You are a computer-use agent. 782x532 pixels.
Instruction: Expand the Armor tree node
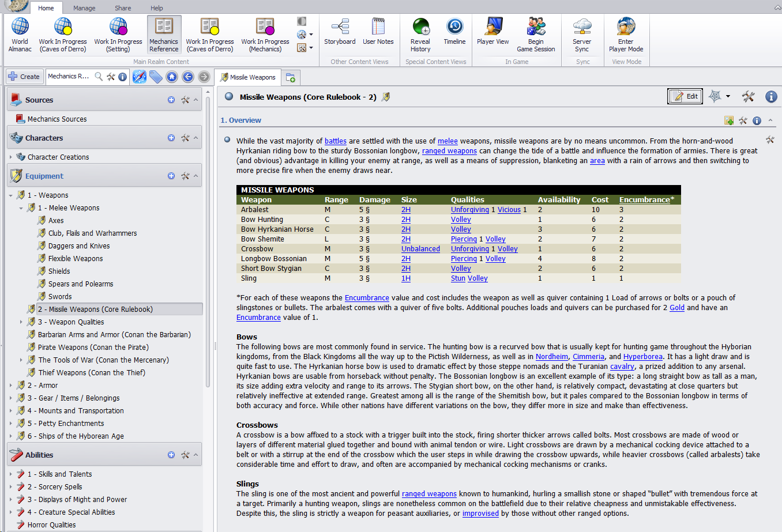click(11, 386)
